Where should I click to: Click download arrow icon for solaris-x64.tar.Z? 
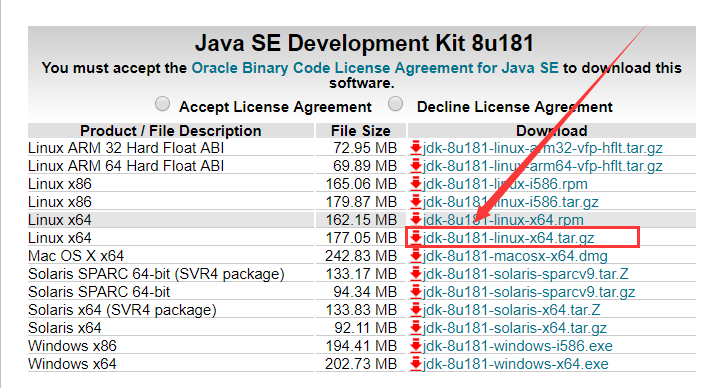(x=416, y=309)
